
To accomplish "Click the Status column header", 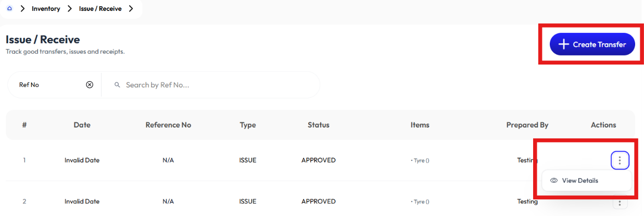I will (x=319, y=125).
